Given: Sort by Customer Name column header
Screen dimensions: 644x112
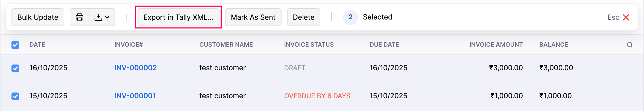Looking at the screenshot, I should tap(226, 45).
